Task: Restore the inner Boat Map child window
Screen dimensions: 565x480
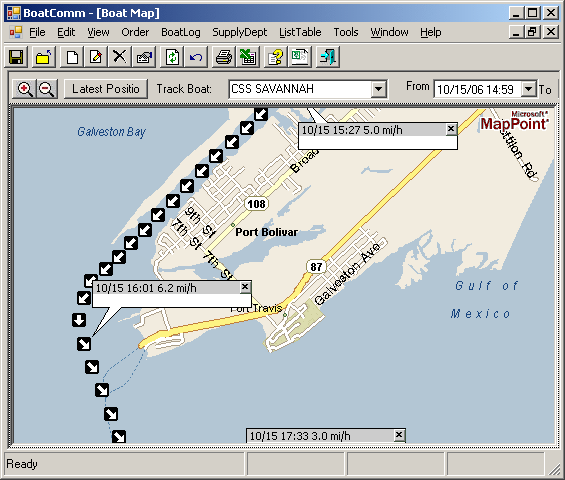Action: tap(532, 32)
